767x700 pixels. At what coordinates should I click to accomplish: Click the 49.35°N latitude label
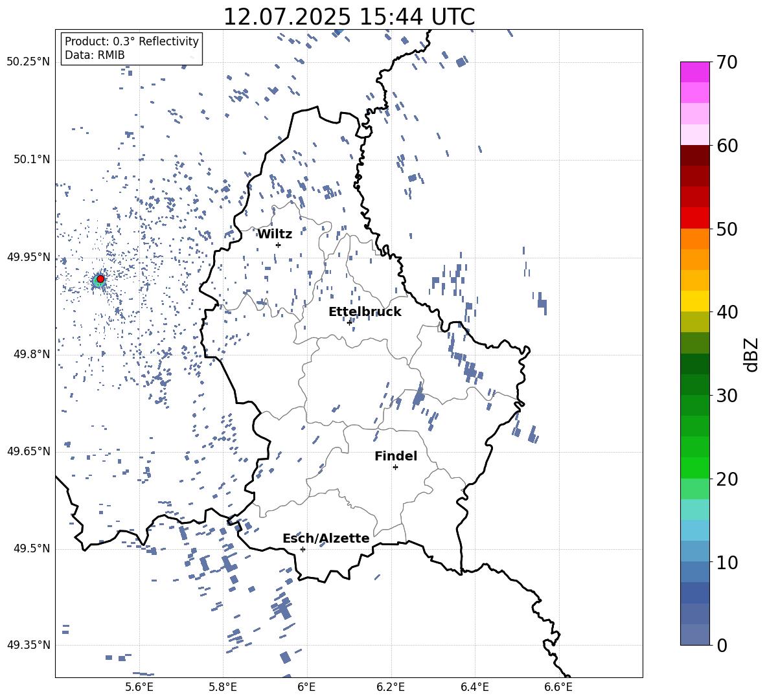coord(29,645)
